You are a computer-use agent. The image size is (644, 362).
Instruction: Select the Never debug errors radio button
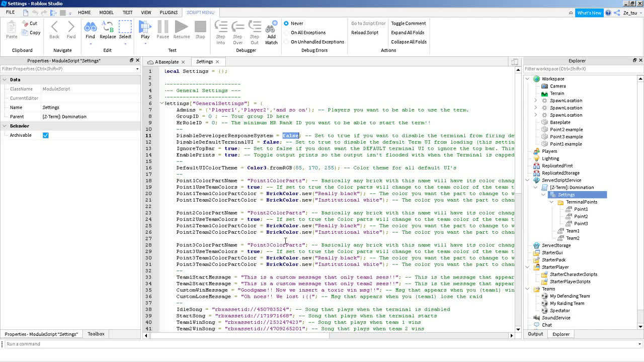[x=286, y=23]
